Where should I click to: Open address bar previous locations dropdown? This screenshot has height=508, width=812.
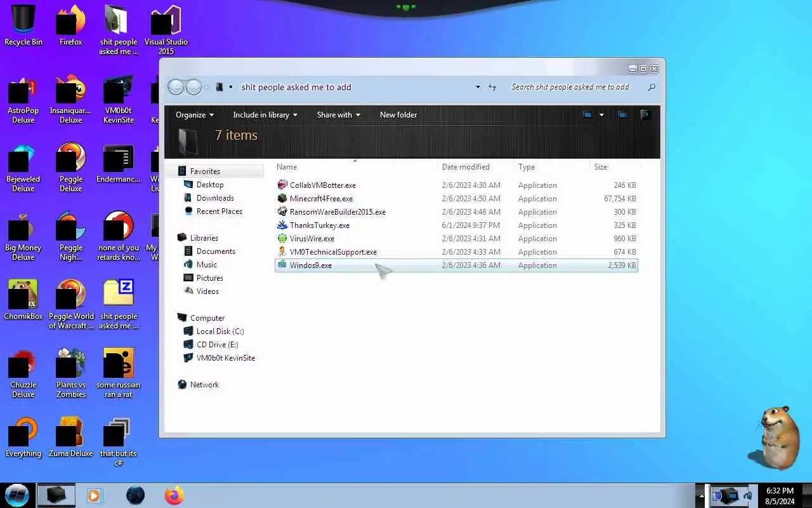[478, 87]
